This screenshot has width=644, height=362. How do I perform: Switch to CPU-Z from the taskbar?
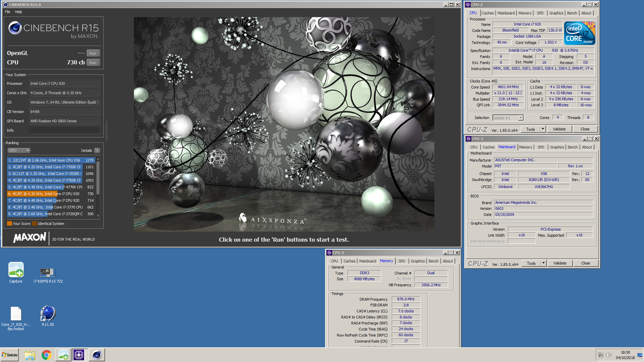click(x=79, y=355)
